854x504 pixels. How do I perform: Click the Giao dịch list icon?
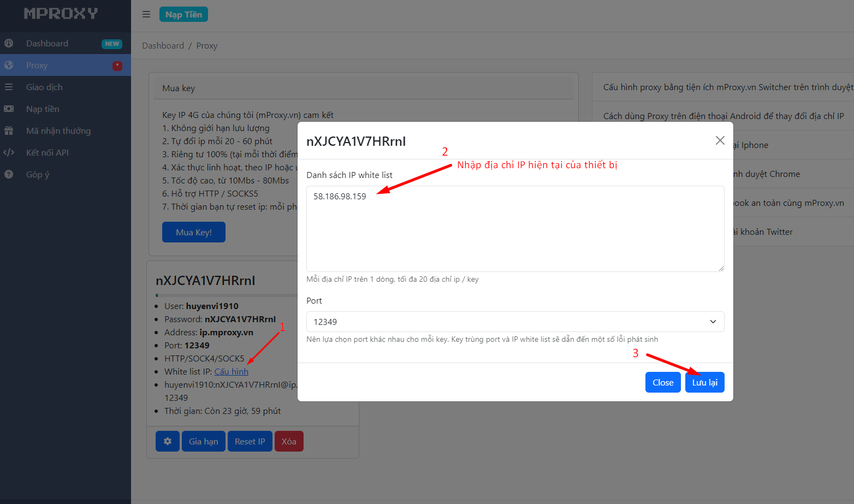(x=9, y=87)
